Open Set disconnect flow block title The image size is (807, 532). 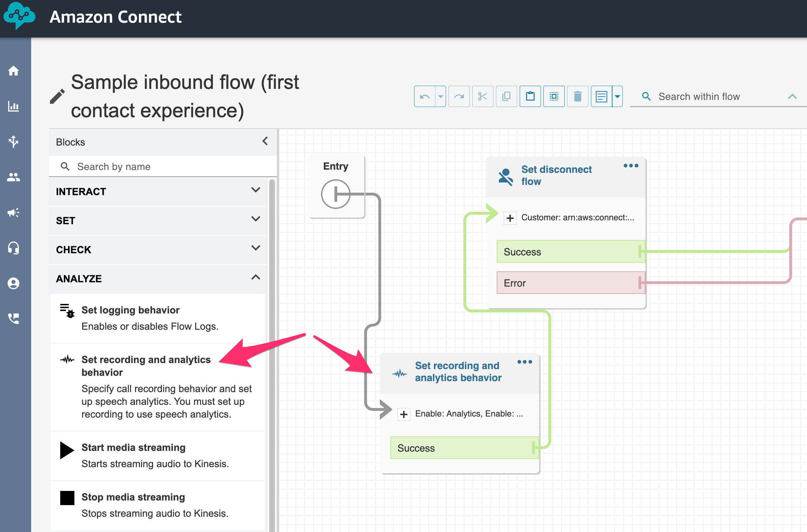pos(556,175)
